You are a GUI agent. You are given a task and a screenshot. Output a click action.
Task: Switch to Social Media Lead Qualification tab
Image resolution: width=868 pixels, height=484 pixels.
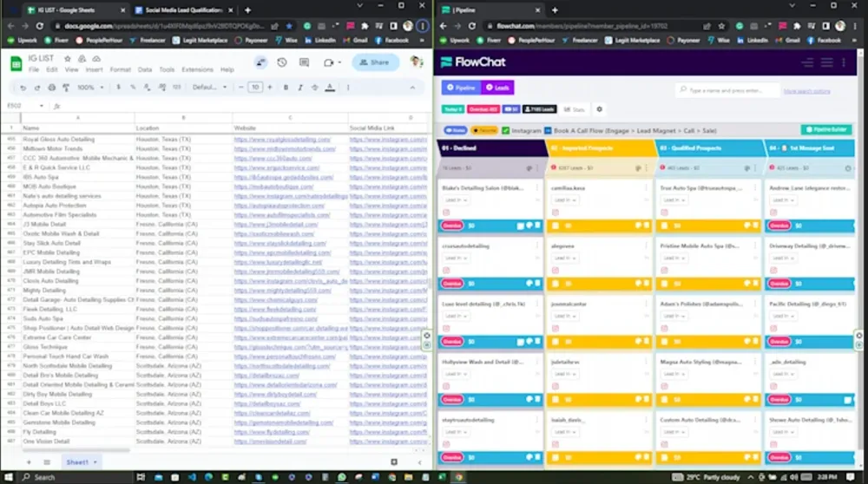tap(184, 10)
